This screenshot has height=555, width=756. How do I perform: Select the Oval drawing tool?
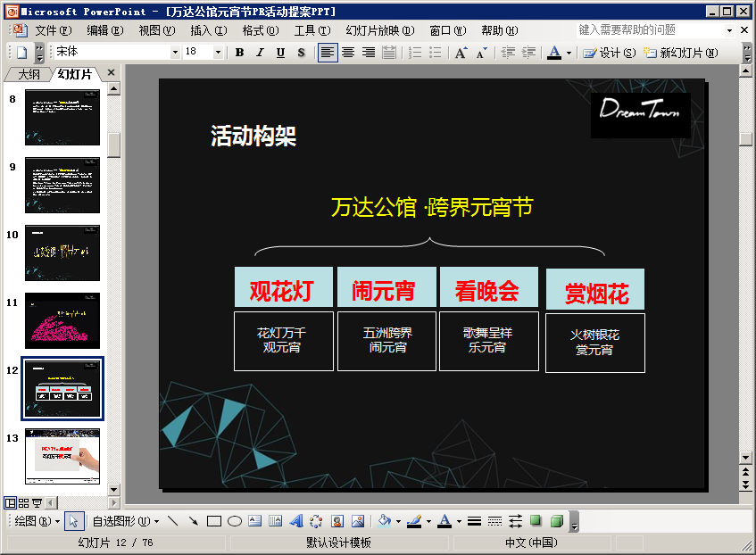(235, 521)
